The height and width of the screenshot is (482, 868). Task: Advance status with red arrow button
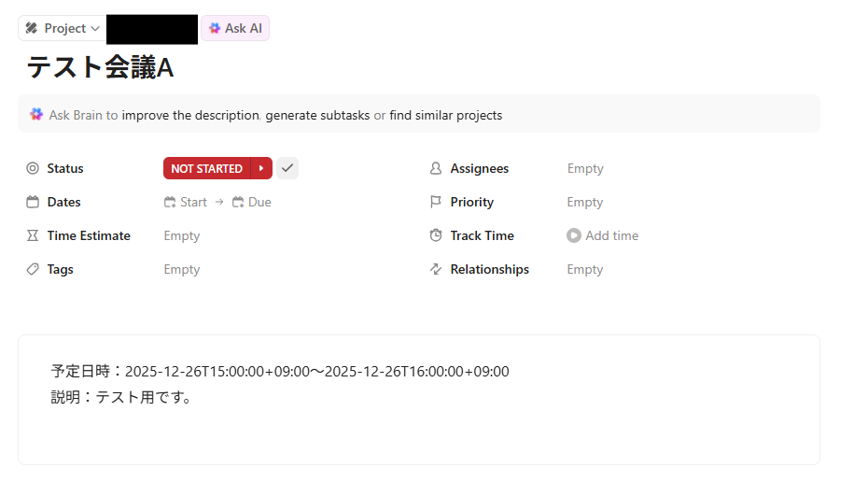(262, 168)
